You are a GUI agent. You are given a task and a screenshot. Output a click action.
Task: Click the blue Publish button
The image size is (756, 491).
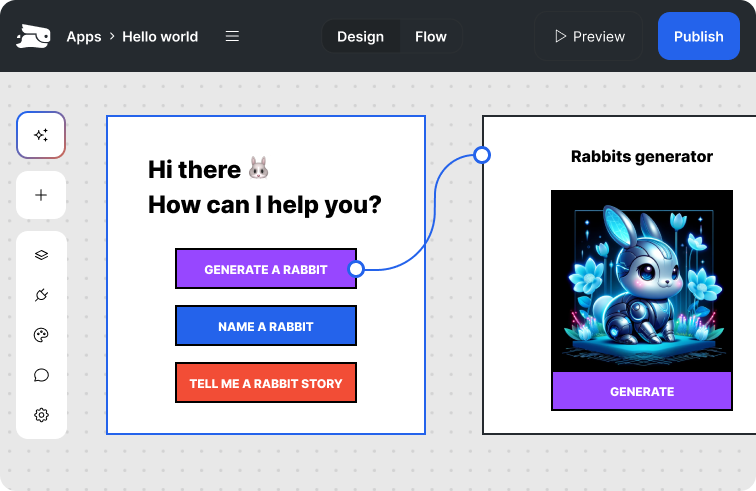pos(698,36)
